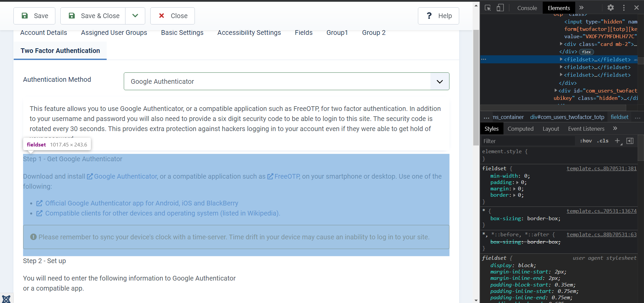Viewport: 644px width, 303px height.
Task: Open template.cs…88b70531:63 source link
Action: pyautogui.click(x=601, y=235)
